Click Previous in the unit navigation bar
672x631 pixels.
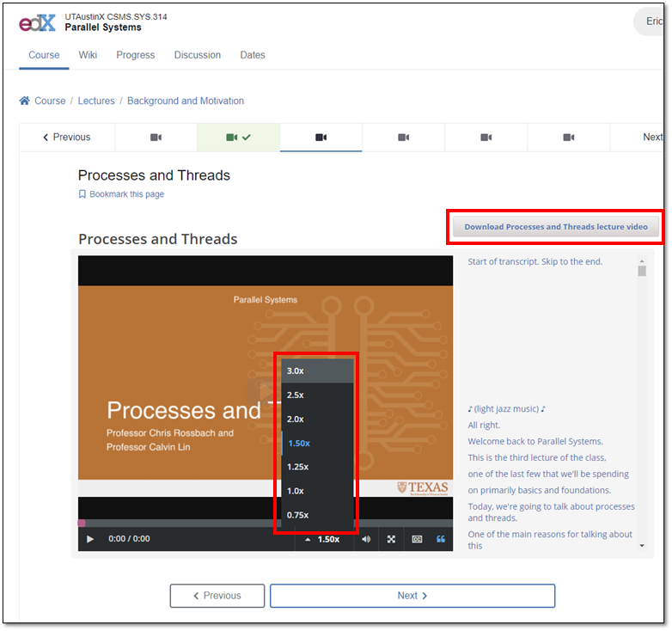(x=67, y=138)
